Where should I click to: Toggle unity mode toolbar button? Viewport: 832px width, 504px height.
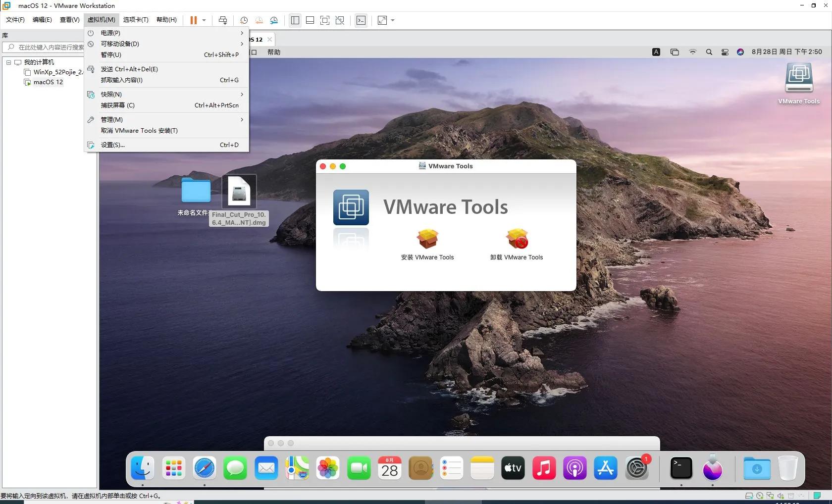[340, 20]
